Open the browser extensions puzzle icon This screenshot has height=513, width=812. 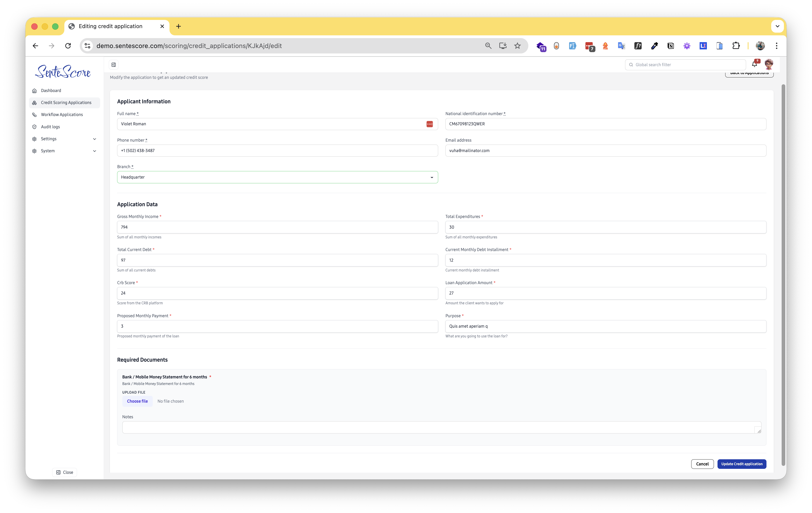[736, 46]
